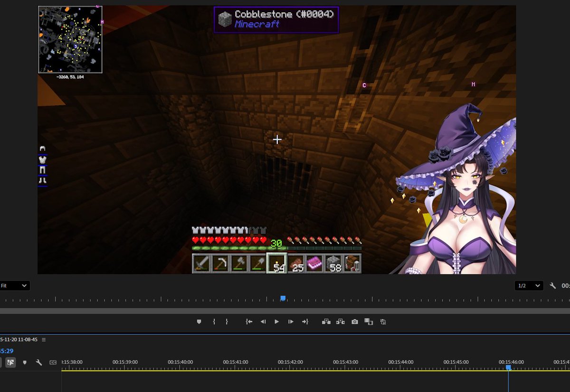Click timeline ruler label 00:15:38:00
Viewport: 570px width, 392px height.
click(72, 362)
